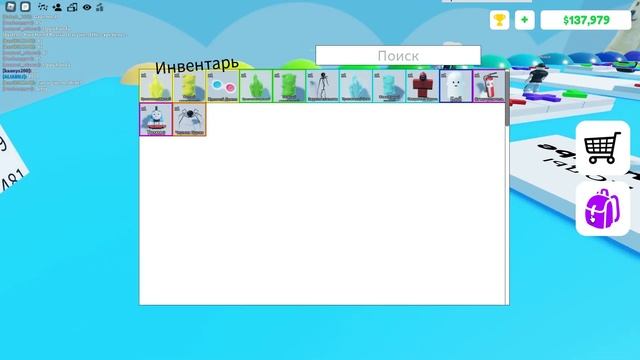Click the Поиск search field

coord(398,56)
